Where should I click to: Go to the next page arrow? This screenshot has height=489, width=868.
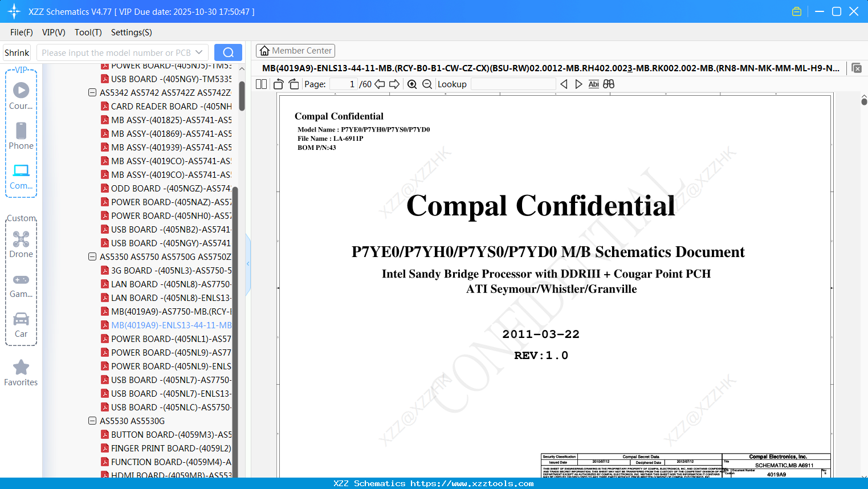click(x=394, y=84)
